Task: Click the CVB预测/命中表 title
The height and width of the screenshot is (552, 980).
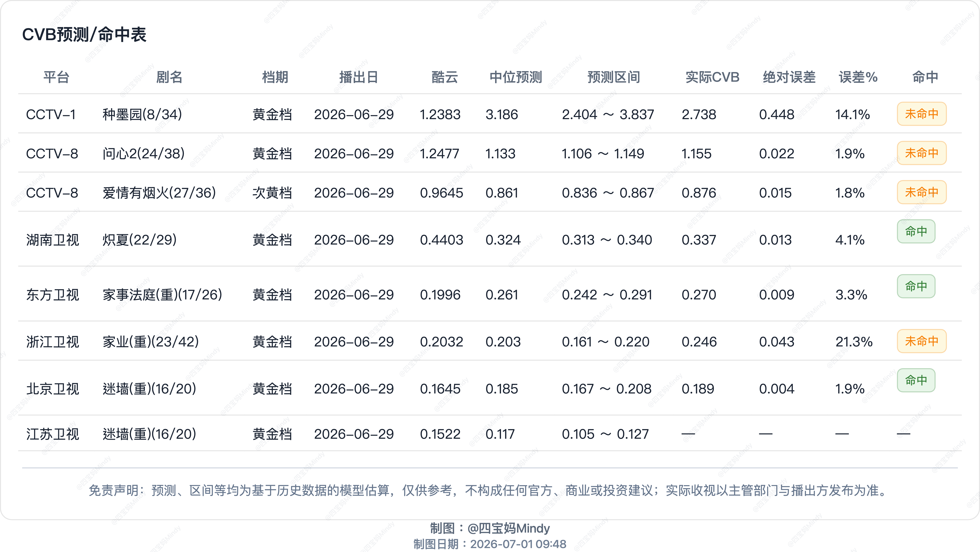Action: (x=84, y=35)
